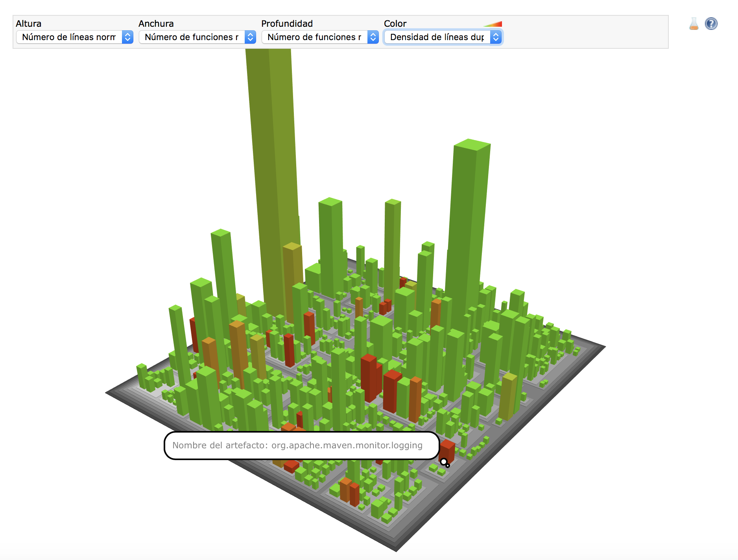The height and width of the screenshot is (560, 738).
Task: Expand the Anchura metric dropdown
Action: 197,37
